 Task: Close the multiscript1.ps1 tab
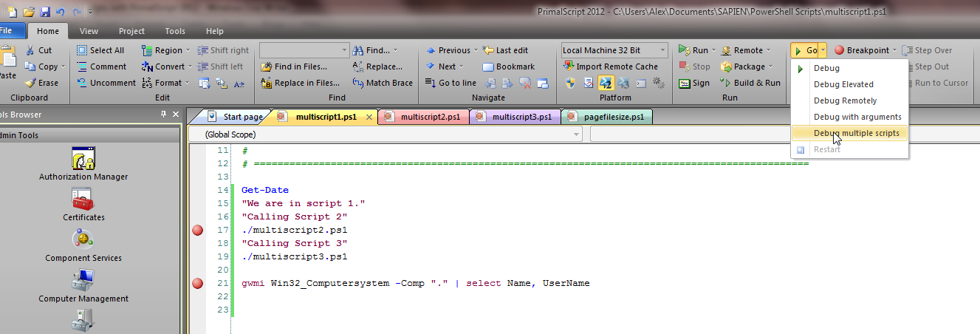(x=369, y=117)
